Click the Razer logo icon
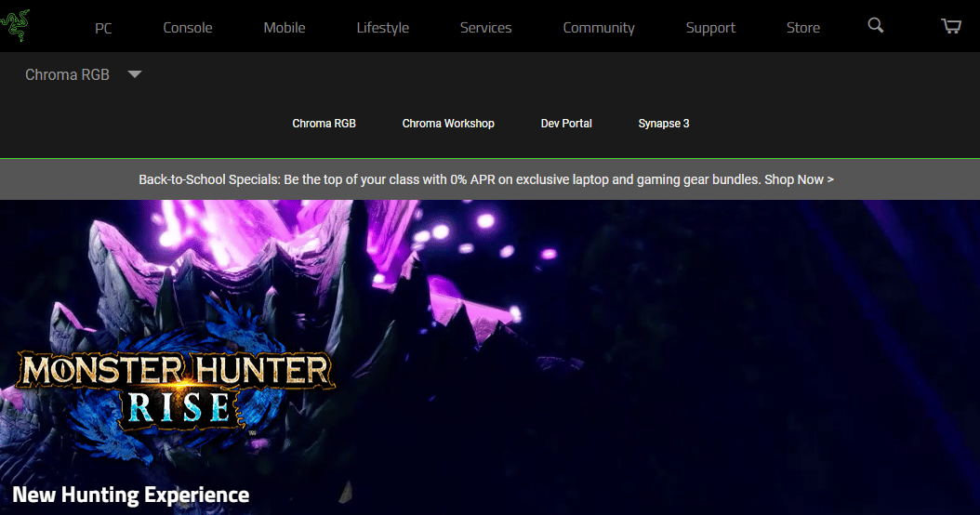Image resolution: width=980 pixels, height=515 pixels. 15,26
